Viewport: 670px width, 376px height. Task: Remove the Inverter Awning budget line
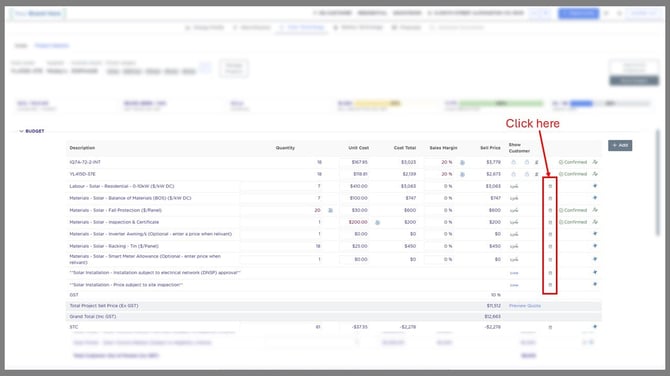coord(550,234)
